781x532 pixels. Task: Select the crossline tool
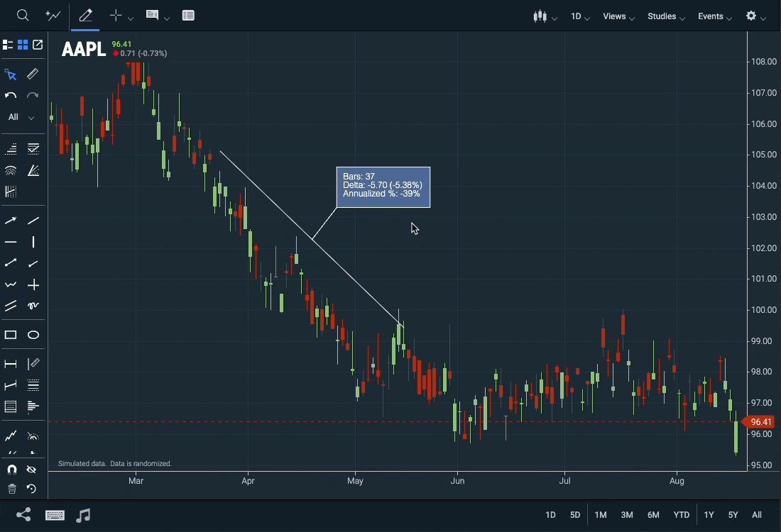pos(33,284)
